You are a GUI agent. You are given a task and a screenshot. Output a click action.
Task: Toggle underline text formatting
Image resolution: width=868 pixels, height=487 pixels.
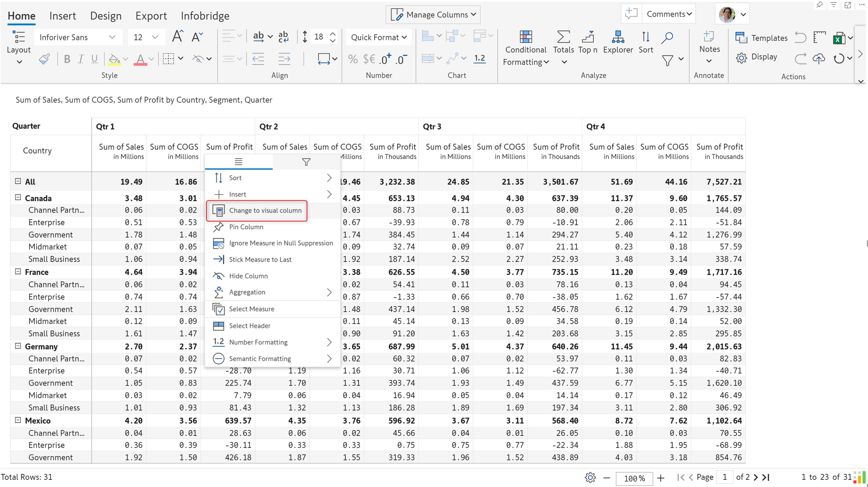(94, 59)
